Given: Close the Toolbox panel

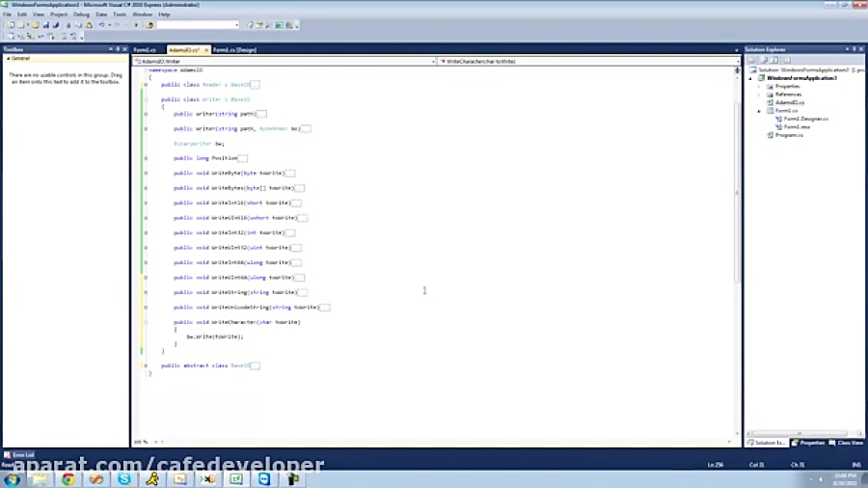Looking at the screenshot, I should pos(124,49).
